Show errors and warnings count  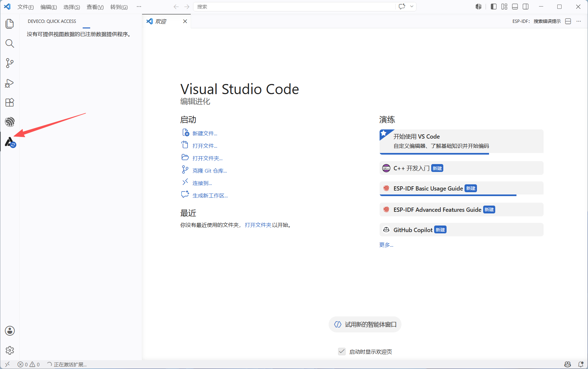(x=29, y=364)
